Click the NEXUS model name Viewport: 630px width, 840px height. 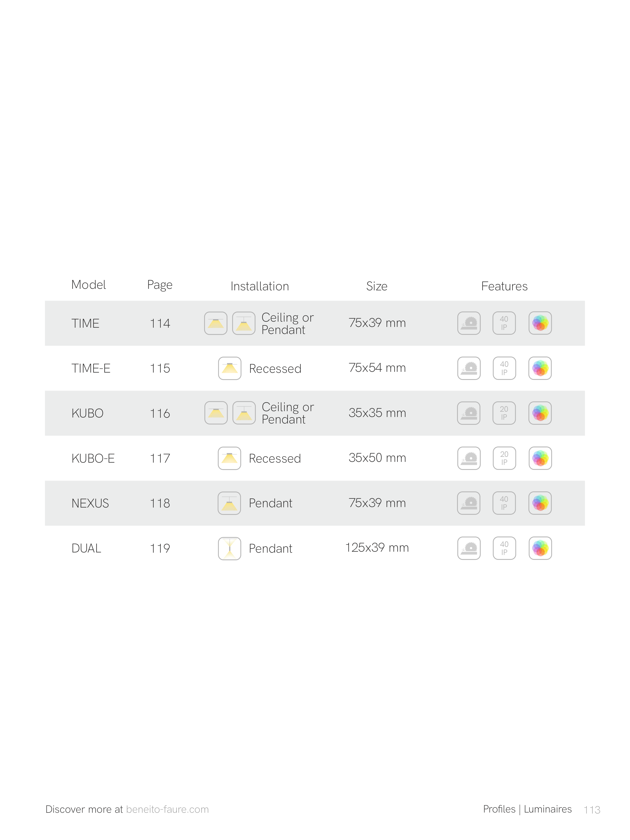(90, 503)
